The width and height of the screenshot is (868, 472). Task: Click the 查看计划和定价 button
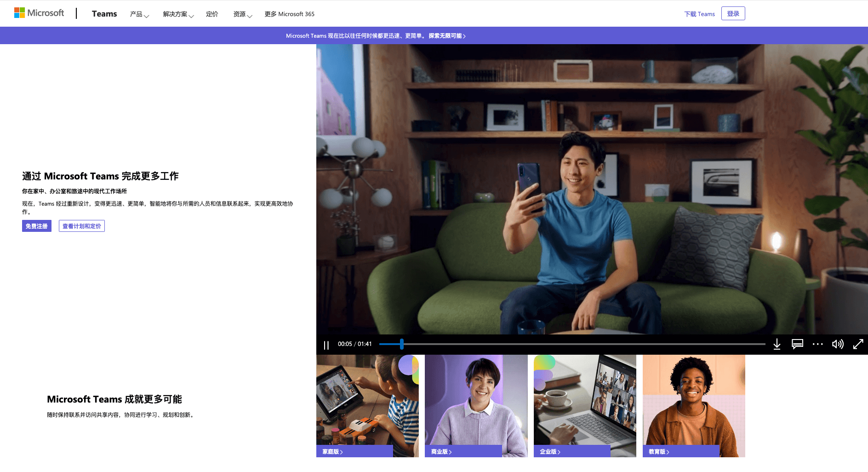tap(82, 226)
